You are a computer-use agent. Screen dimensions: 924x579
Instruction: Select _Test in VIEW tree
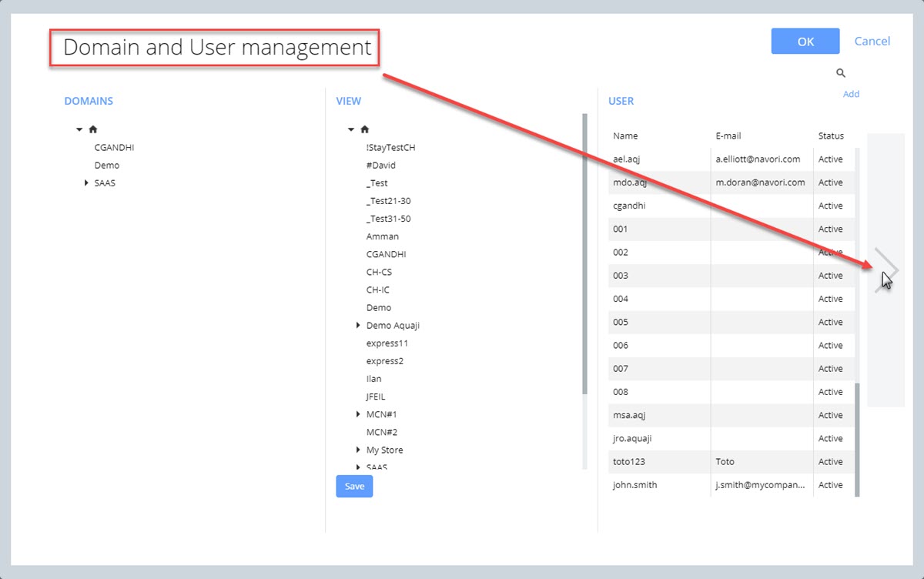(x=377, y=183)
